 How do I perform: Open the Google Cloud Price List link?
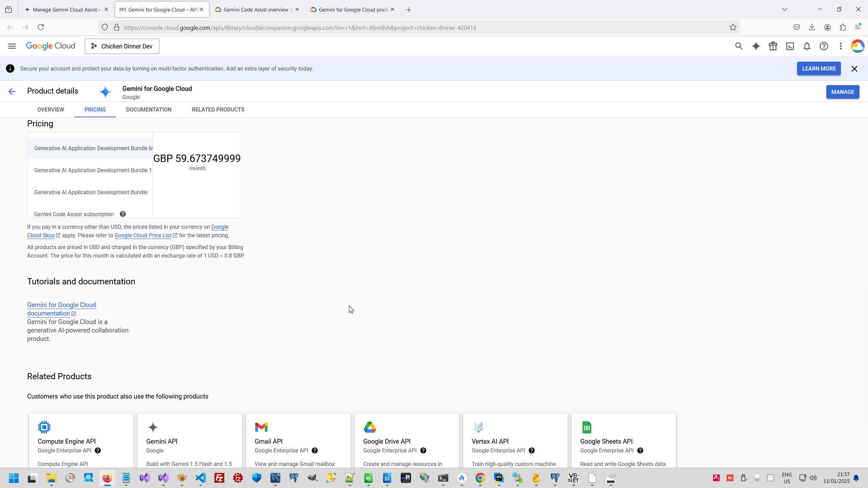[x=143, y=235]
